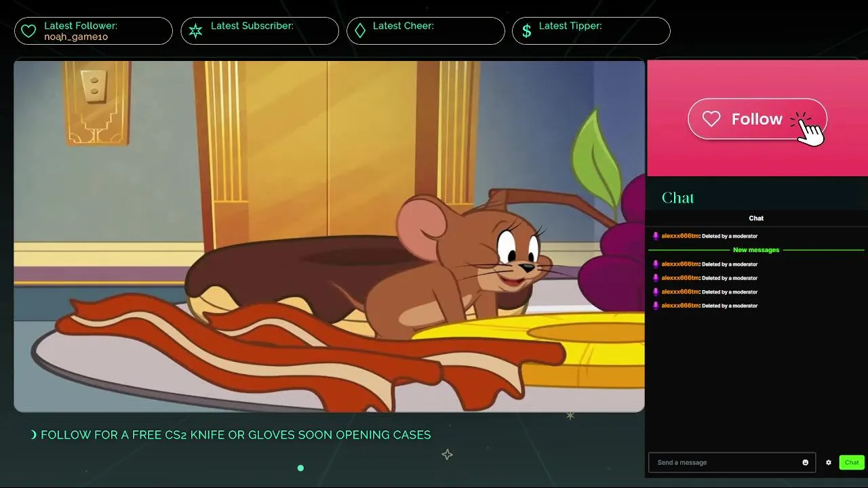Click the alexxx666tm username above New messages
Image resolution: width=868 pixels, height=488 pixels.
680,237
